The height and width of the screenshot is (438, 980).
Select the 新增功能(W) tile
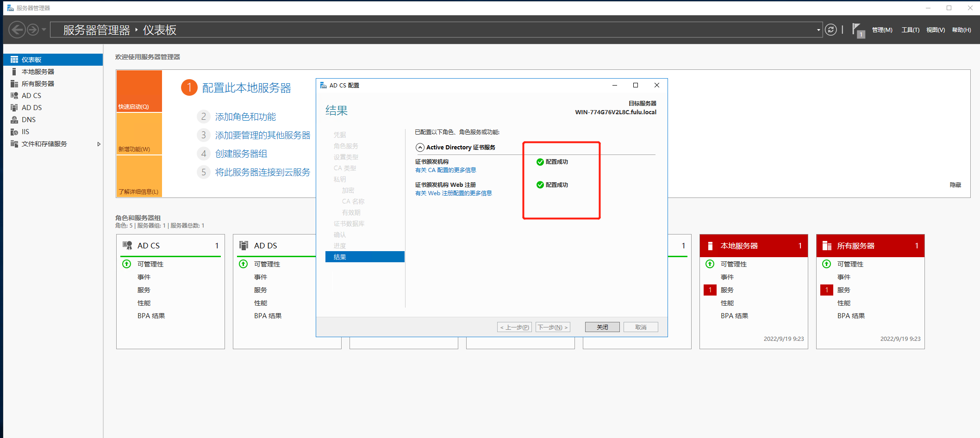pos(139,134)
